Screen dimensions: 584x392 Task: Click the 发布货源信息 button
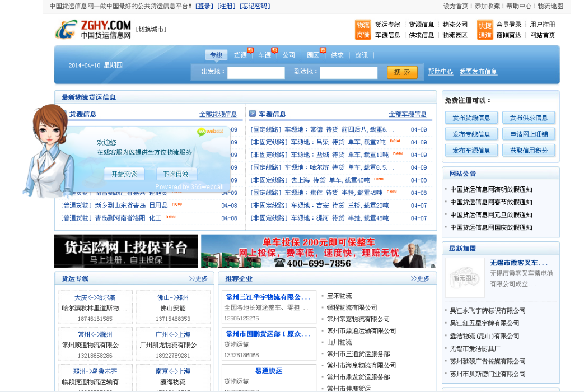click(x=471, y=118)
